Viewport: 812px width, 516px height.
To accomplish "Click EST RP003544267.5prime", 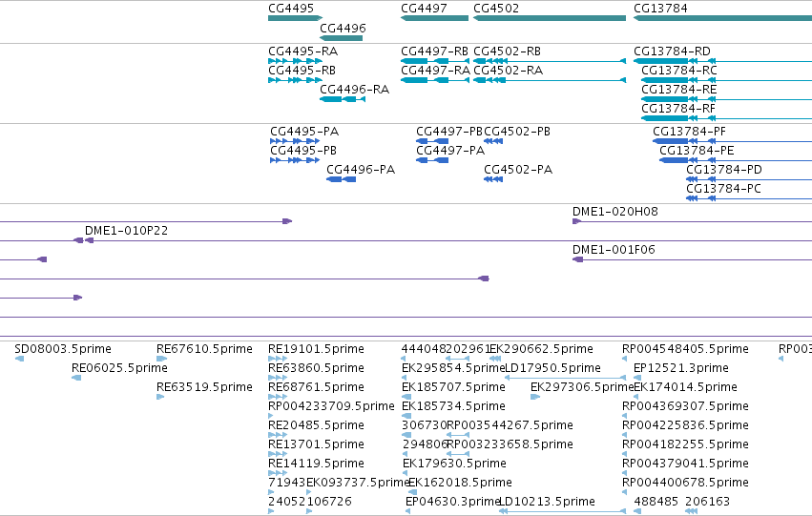I will (x=510, y=425).
